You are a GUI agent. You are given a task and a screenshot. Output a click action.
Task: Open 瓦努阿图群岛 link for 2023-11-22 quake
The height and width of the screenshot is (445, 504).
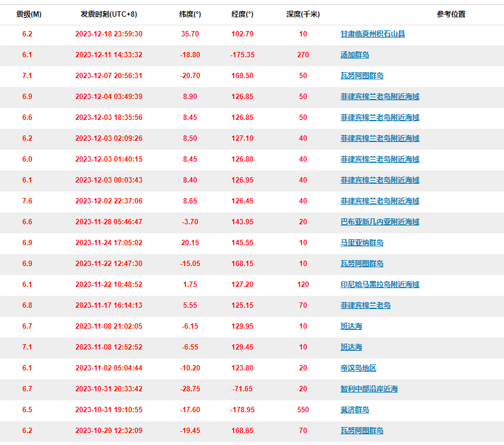(362, 264)
